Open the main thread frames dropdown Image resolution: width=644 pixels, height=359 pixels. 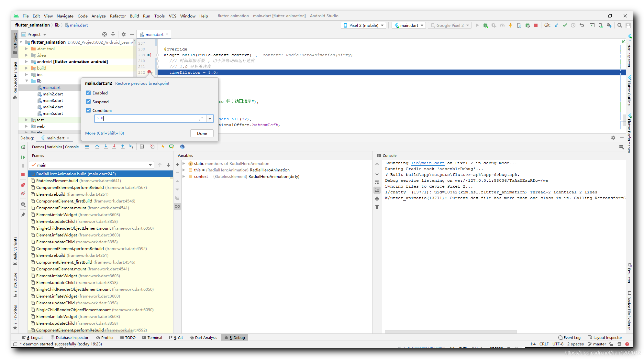click(x=150, y=165)
